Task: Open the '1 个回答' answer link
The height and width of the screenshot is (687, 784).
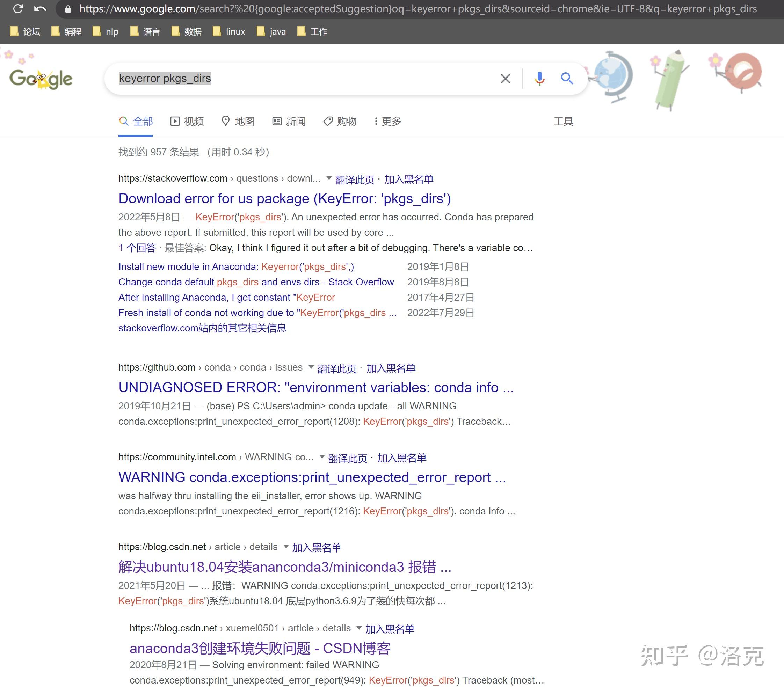Action: point(137,248)
